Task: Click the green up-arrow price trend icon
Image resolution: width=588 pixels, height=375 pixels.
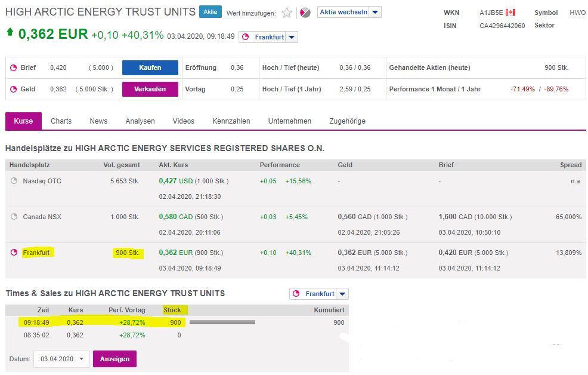Action: (10, 33)
